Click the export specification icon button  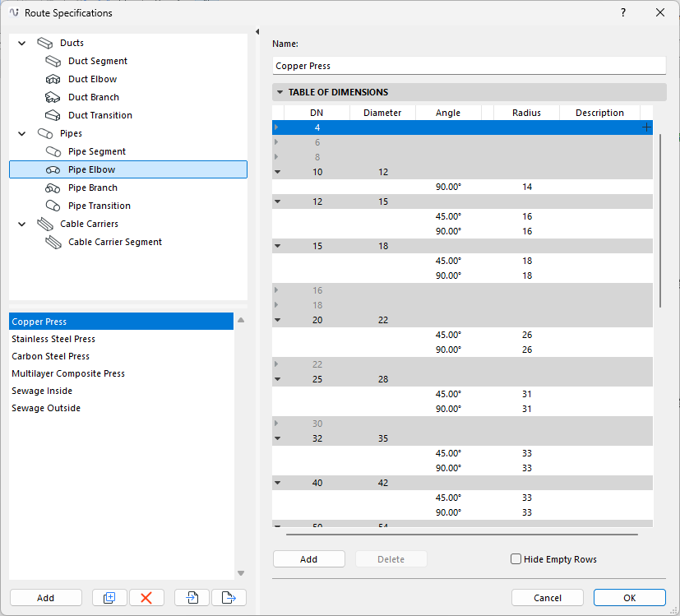pyautogui.click(x=229, y=598)
